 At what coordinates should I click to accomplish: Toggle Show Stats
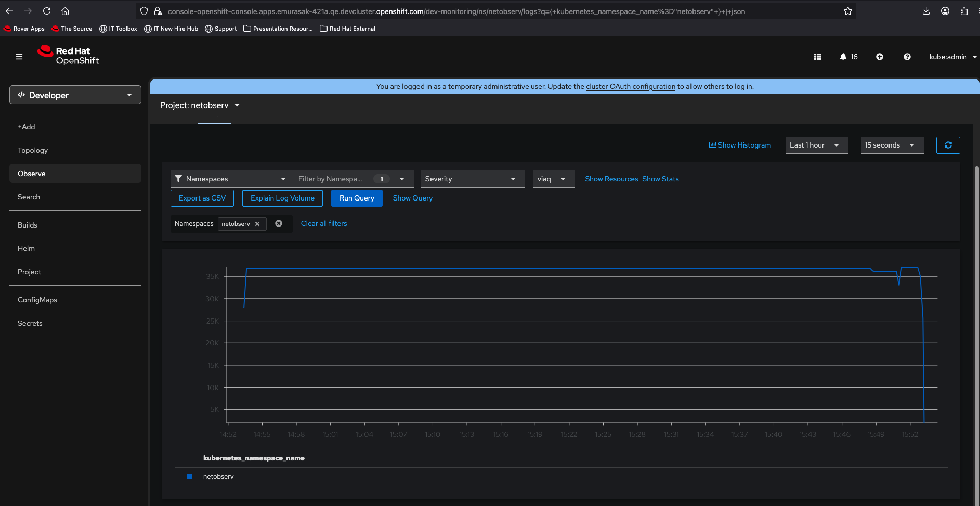coord(660,179)
